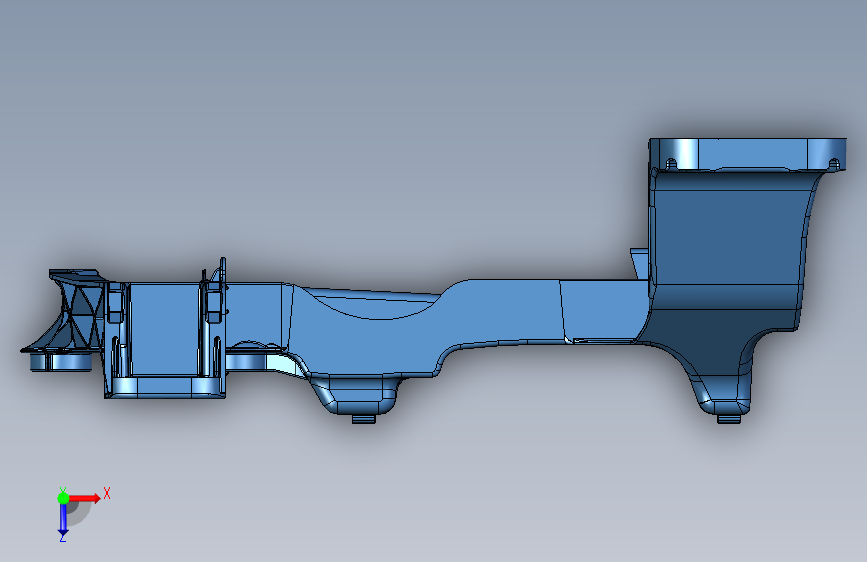867x562 pixels.
Task: Click the blue Z axis arrow of the triad
Action: click(x=63, y=520)
